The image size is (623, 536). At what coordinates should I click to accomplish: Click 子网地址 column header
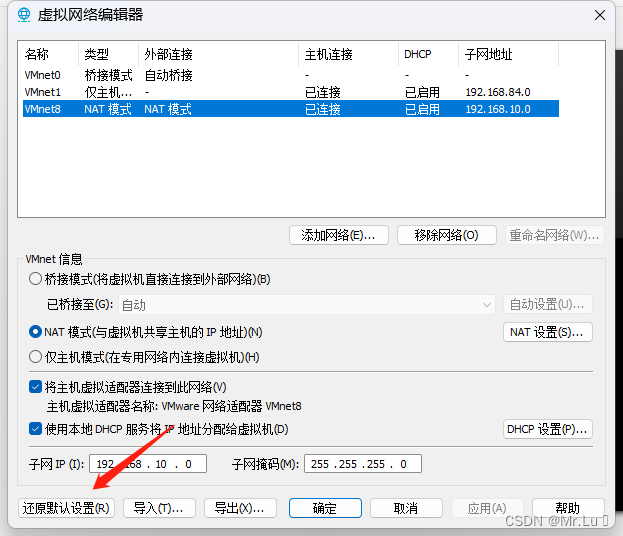[x=509, y=54]
